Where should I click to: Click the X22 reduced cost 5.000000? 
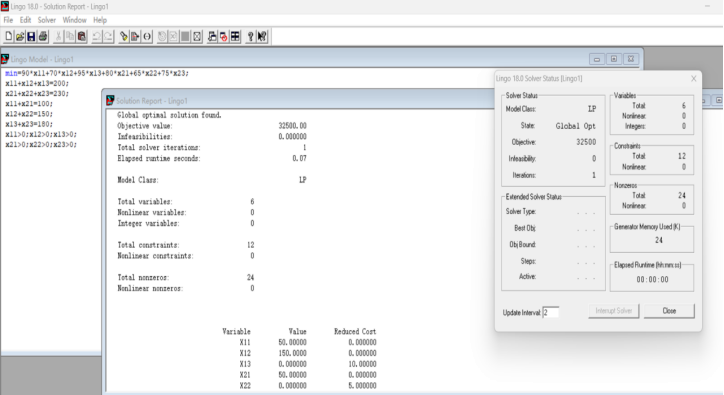[x=362, y=385]
